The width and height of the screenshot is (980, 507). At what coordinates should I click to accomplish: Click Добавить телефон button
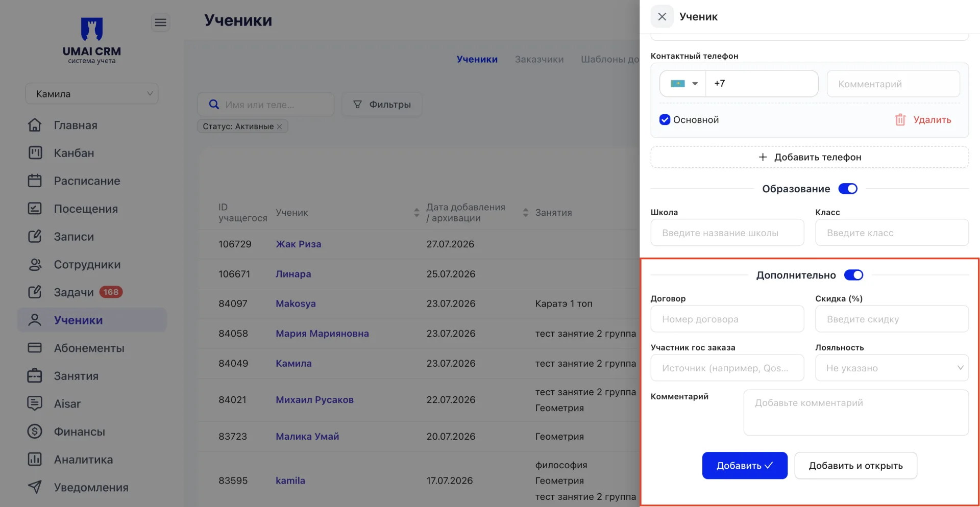click(810, 157)
